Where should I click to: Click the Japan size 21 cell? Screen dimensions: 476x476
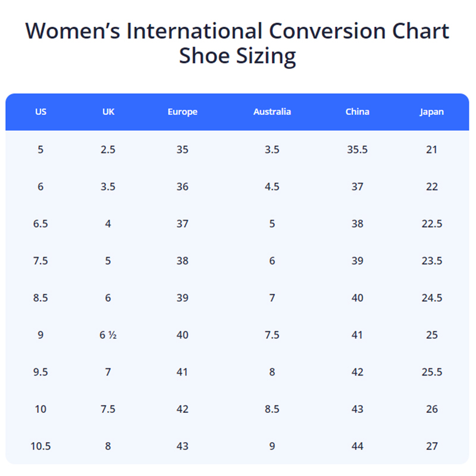click(431, 149)
